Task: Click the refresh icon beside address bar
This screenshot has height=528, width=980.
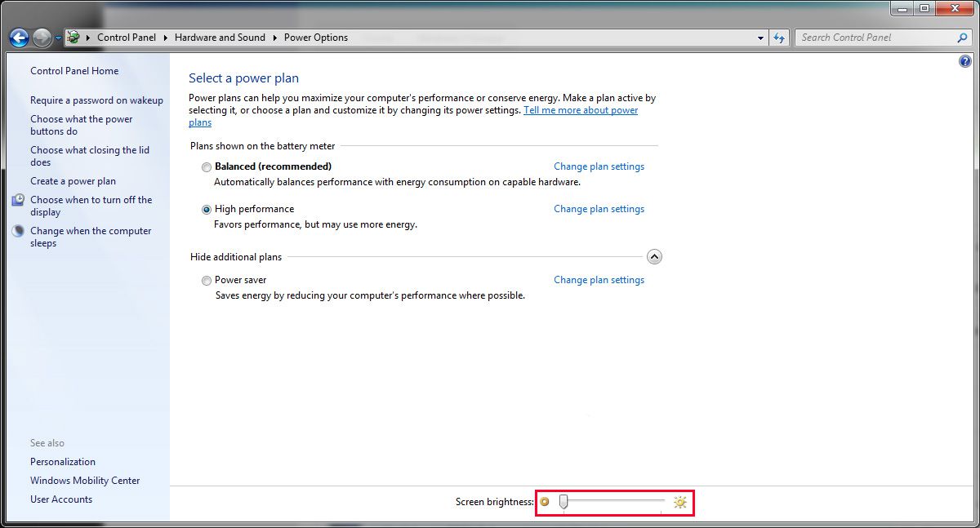Action: click(779, 38)
